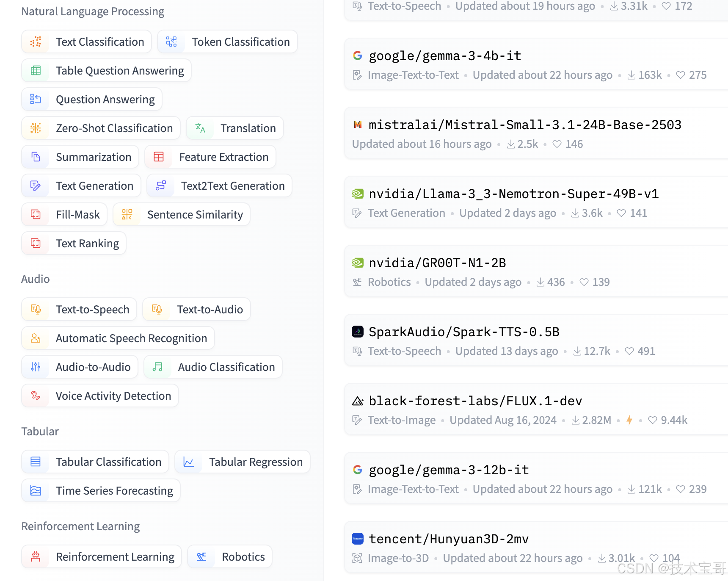
Task: Select the Token Classification filter label
Action: (241, 41)
